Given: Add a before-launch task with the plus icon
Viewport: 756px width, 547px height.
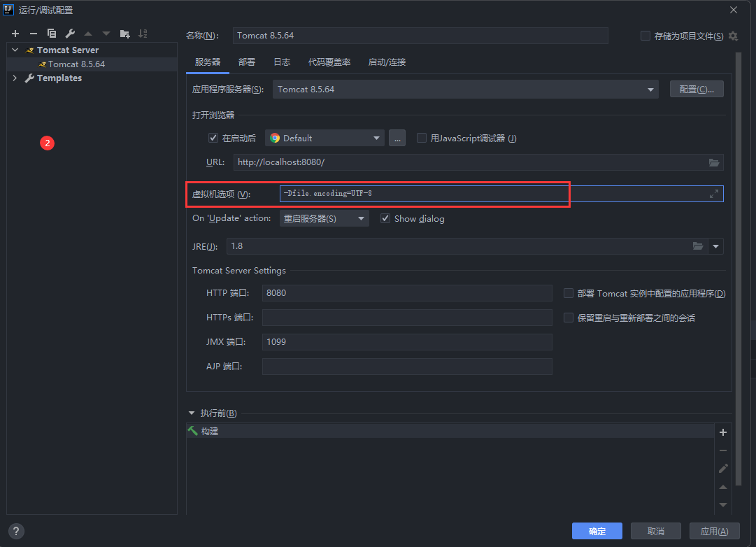Looking at the screenshot, I should point(723,432).
